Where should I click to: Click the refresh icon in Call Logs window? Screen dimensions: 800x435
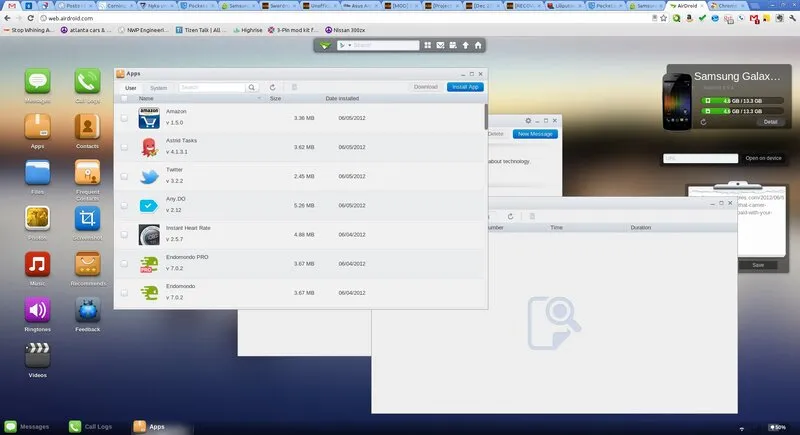click(510, 216)
